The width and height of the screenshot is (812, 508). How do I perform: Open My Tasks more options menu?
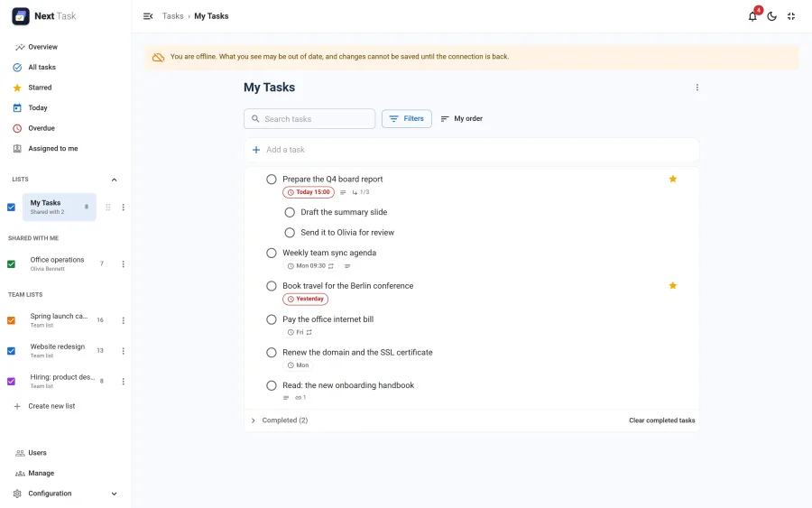coord(697,88)
